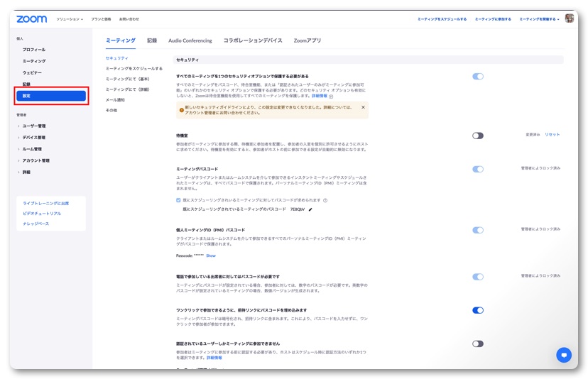This screenshot has height=379, width=588.
Task: Dismiss the orange security guideline notice
Action: click(363, 108)
